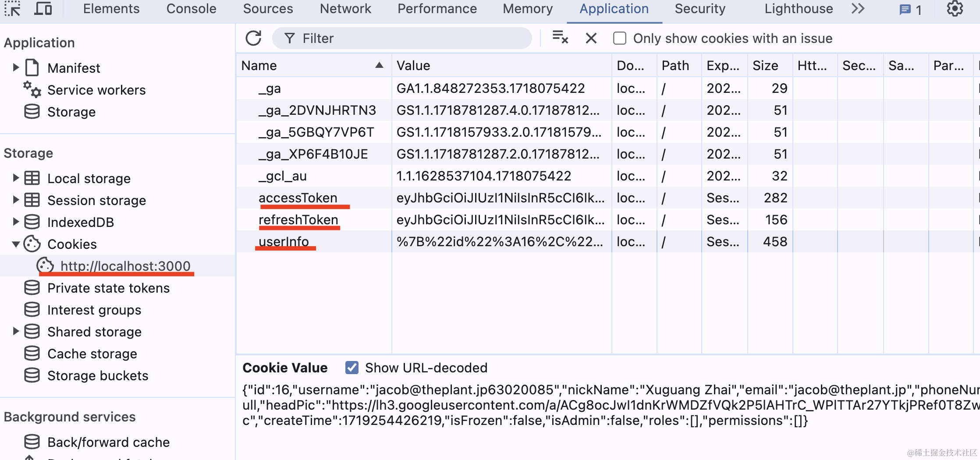
Task: Show more tabs via double chevron
Action: (858, 9)
